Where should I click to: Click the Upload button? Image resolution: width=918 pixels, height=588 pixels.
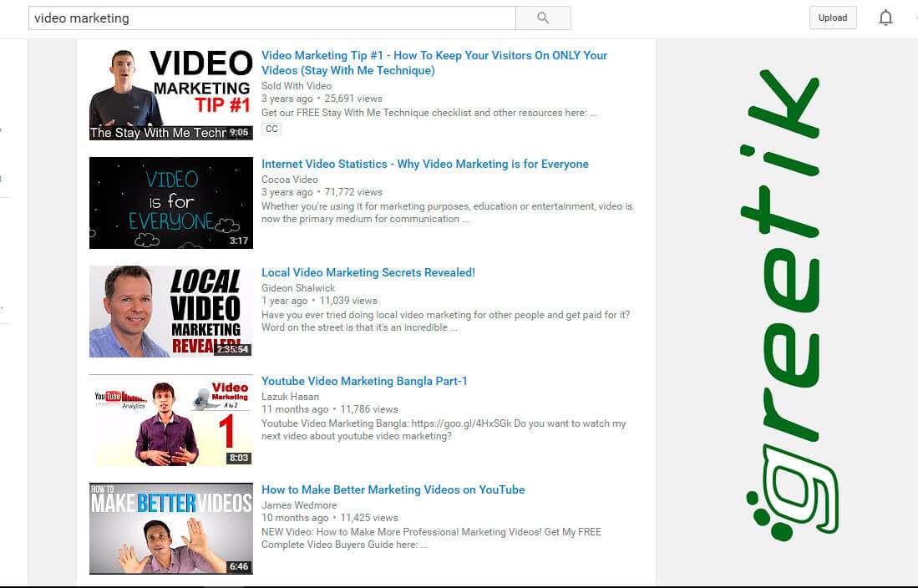coord(833,18)
